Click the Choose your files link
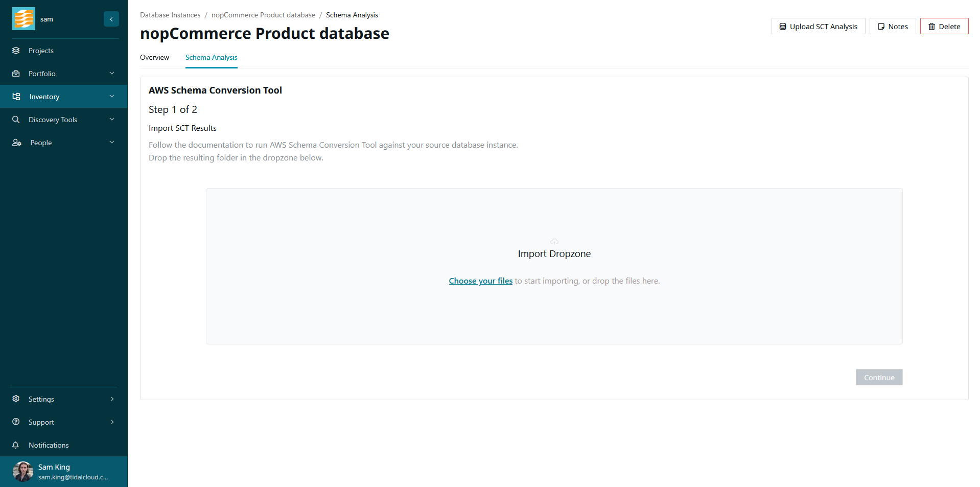This screenshot has width=980, height=487. coord(480,281)
